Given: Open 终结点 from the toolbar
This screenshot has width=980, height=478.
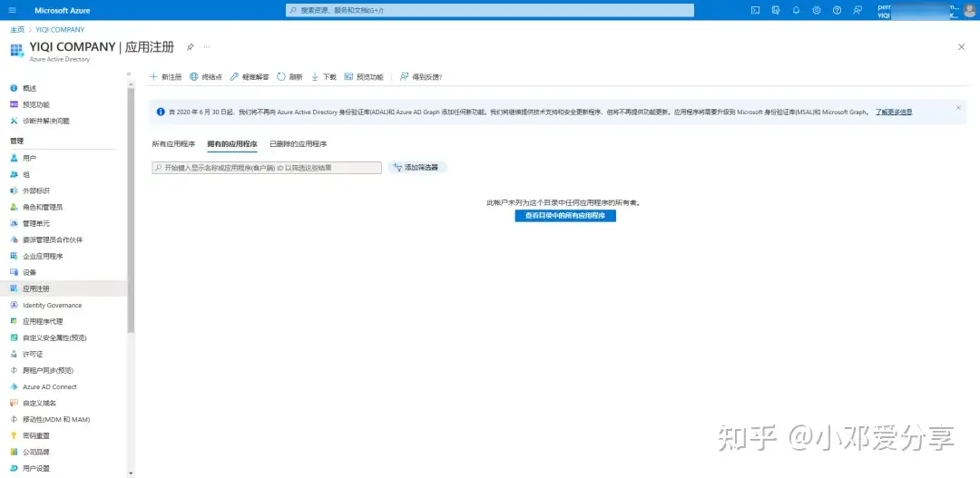Looking at the screenshot, I should pos(206,77).
